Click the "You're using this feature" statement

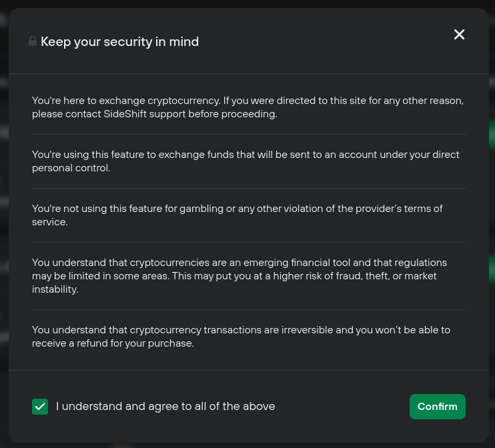[245, 161]
